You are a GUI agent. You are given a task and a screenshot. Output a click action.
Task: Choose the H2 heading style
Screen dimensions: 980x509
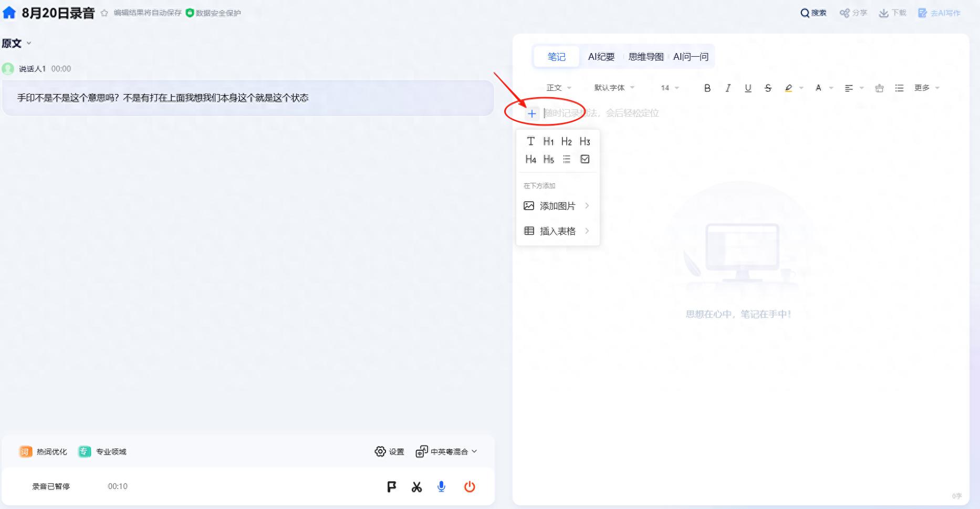pos(566,141)
